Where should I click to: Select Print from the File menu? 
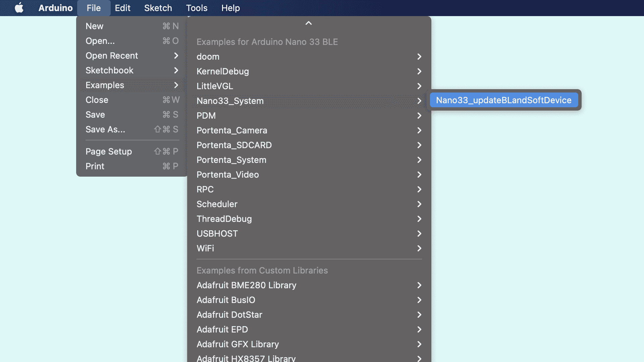click(131, 166)
